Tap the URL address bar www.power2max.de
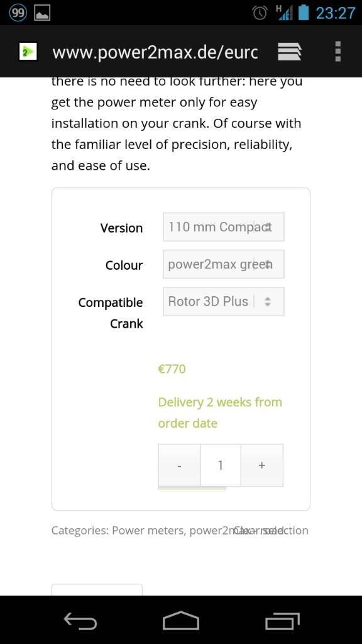Image resolution: width=362 pixels, height=644 pixels. [x=155, y=52]
